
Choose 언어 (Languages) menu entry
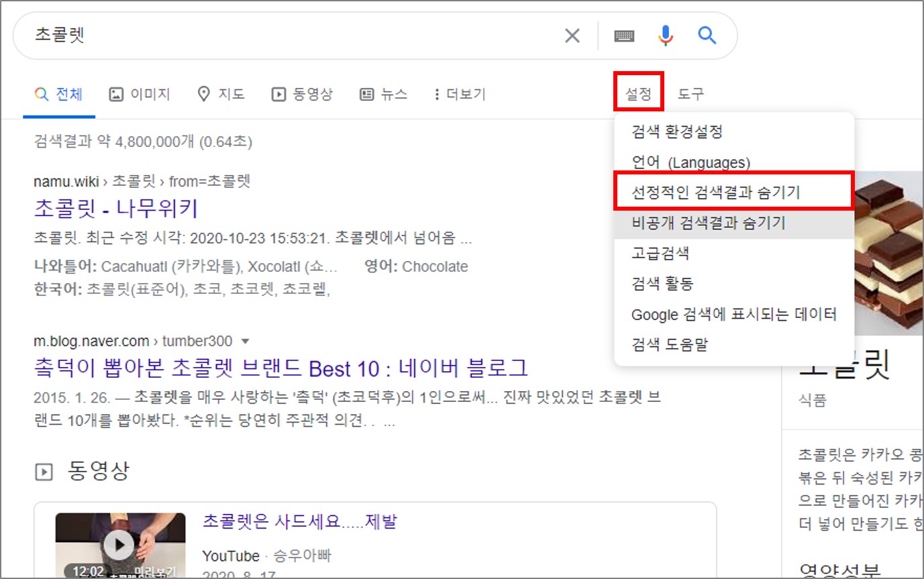(x=734, y=162)
